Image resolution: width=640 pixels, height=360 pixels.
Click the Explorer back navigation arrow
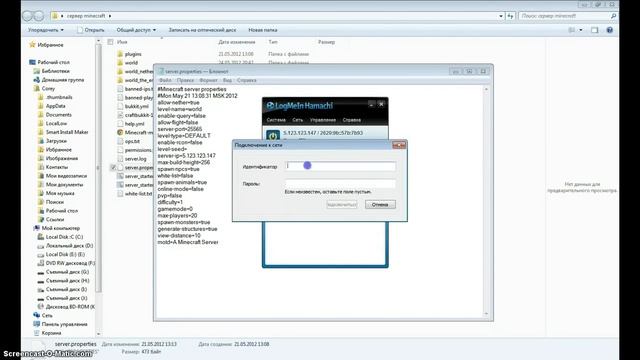tap(28, 16)
